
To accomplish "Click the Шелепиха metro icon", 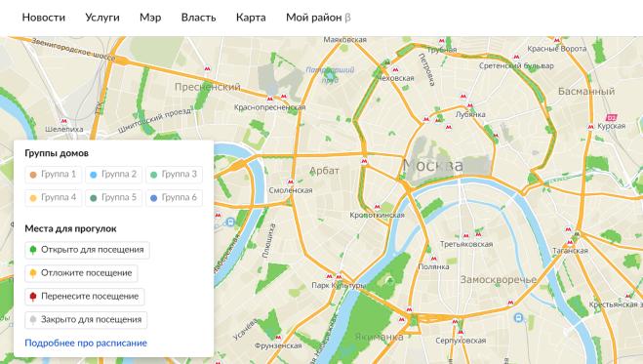I will click(x=63, y=121).
